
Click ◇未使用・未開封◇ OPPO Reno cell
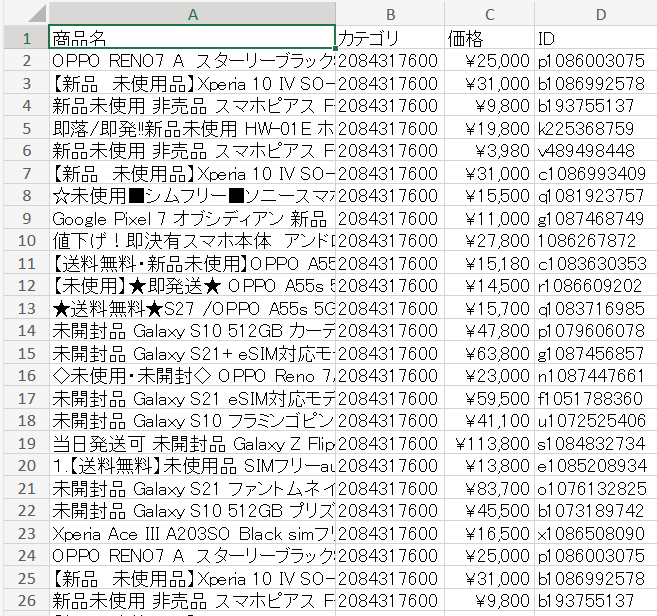(192, 375)
